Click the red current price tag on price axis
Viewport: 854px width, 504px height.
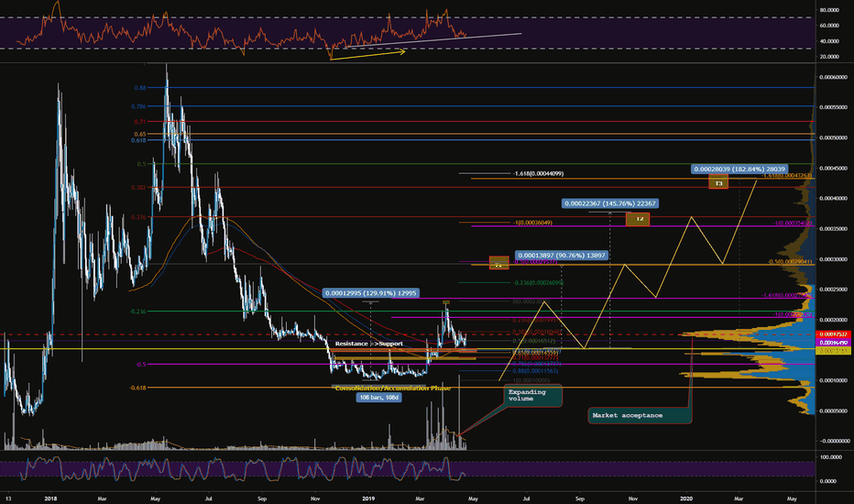point(833,334)
